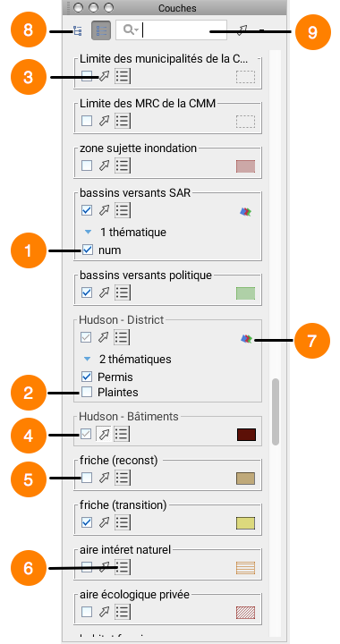Toggle selectable arrow for Hudson - Bâtiments layer
This screenshot has width=340, height=644.
[105, 434]
